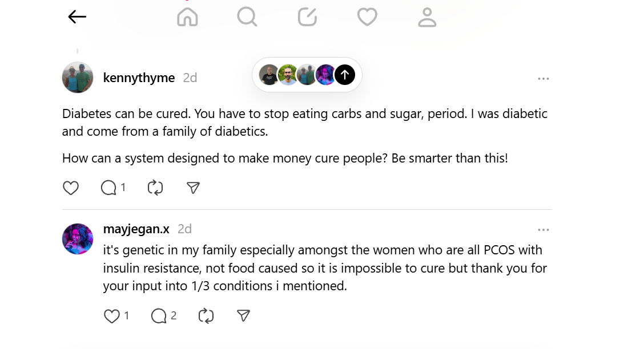Open your profile page
Screen dimensions: 644x349
point(426,17)
